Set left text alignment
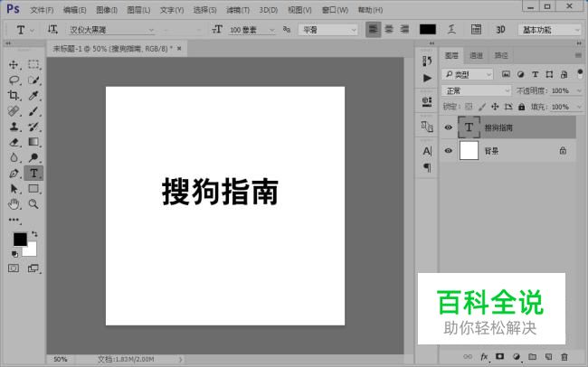The image size is (588, 367). tap(373, 29)
